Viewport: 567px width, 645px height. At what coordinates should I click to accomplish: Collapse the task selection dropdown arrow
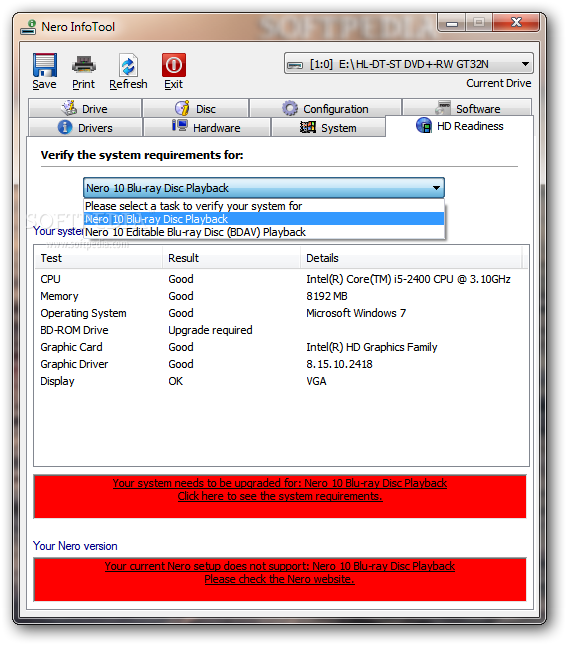click(436, 188)
